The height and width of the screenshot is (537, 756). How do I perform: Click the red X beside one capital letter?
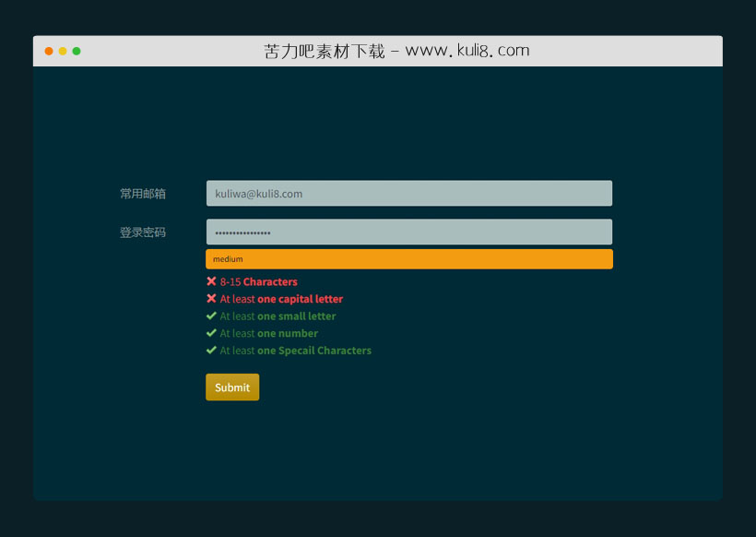point(211,299)
